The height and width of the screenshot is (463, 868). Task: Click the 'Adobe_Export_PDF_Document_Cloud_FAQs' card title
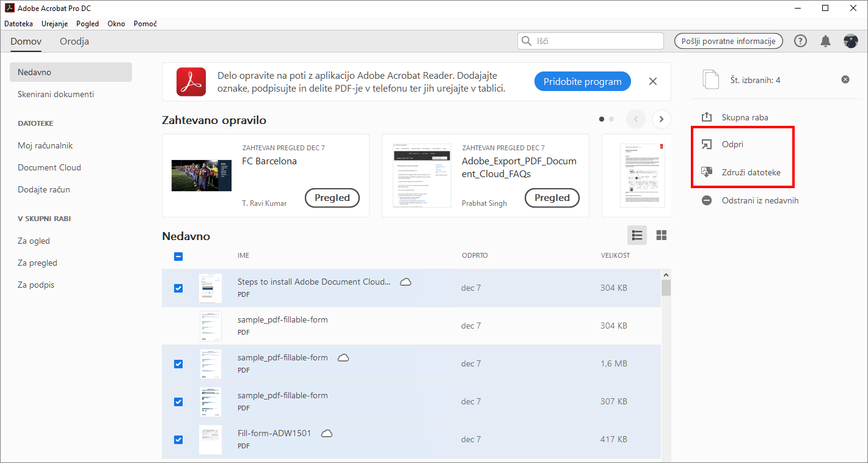pyautogui.click(x=519, y=167)
